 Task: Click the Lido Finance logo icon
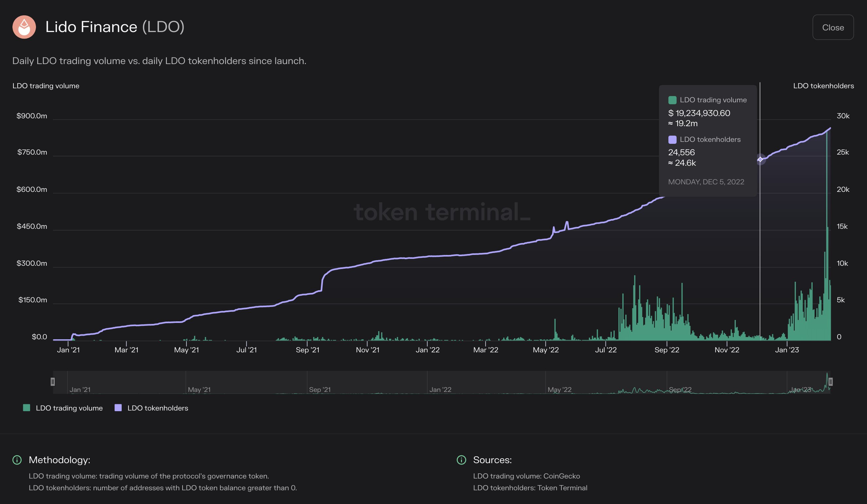(x=24, y=27)
